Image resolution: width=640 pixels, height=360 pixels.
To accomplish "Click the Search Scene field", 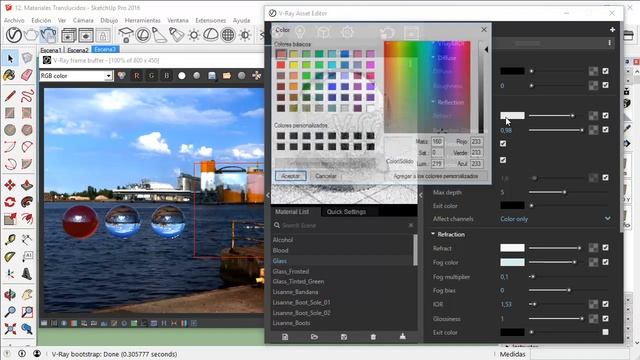I will pyautogui.click(x=344, y=225).
